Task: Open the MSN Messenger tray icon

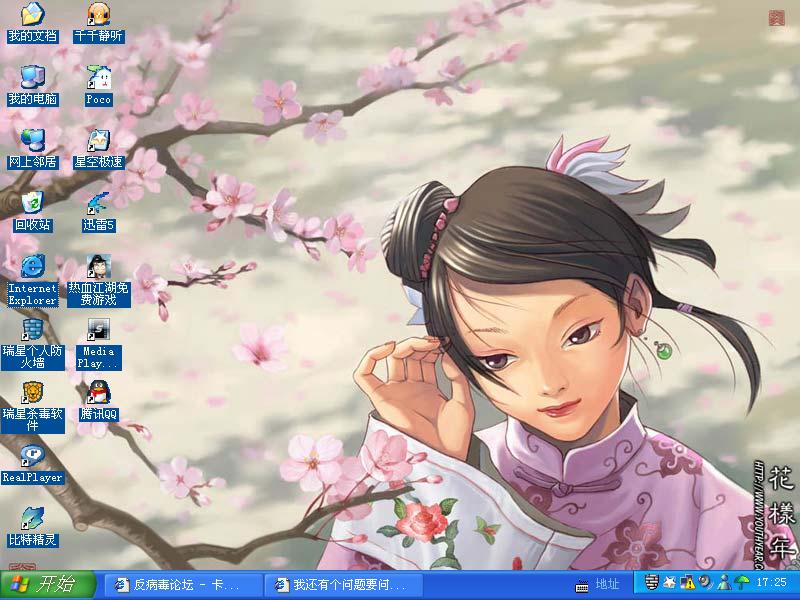Action: click(x=723, y=582)
